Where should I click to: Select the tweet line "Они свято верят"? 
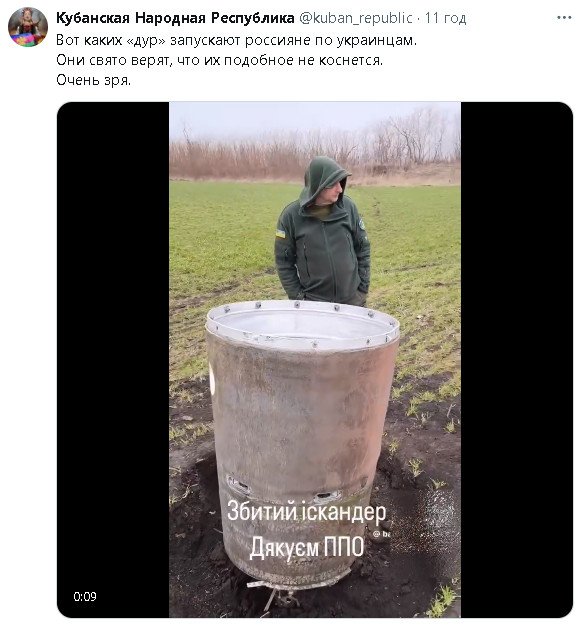[219, 60]
